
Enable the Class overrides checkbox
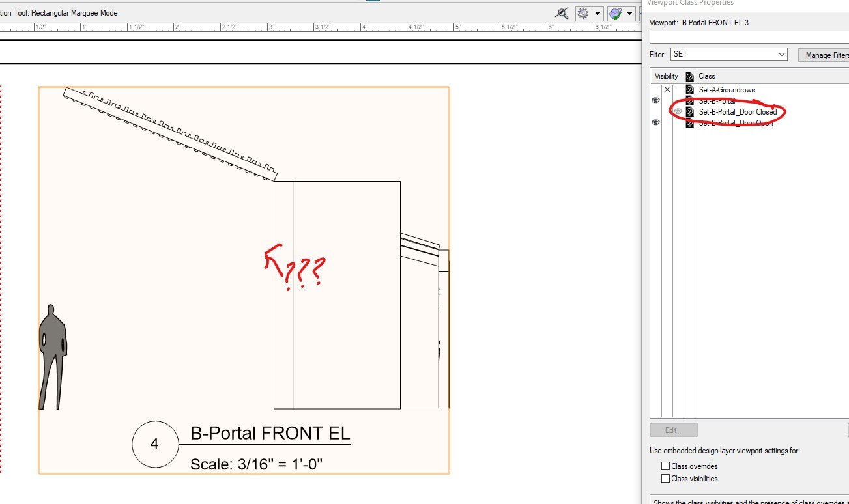[665, 466]
